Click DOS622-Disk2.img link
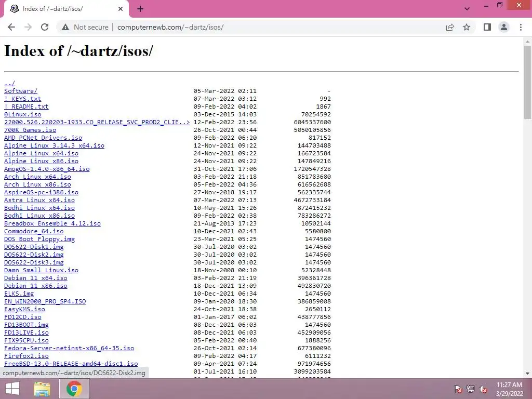Viewport: 532px width, 399px height. click(x=34, y=255)
